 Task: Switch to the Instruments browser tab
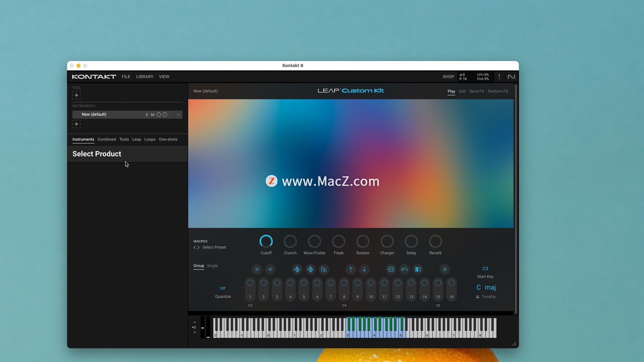point(83,139)
